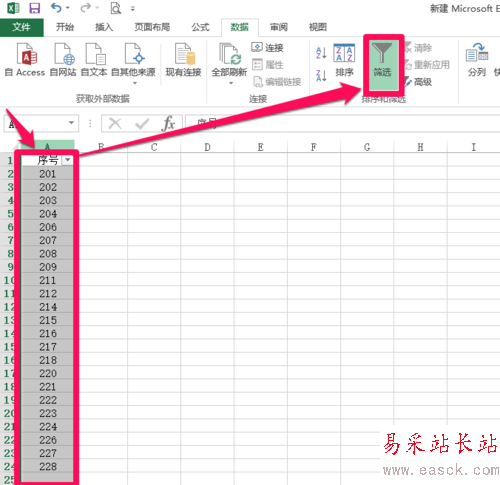Import data 自 Access
Image resolution: width=500 pixels, height=485 pixels.
[x=25, y=60]
